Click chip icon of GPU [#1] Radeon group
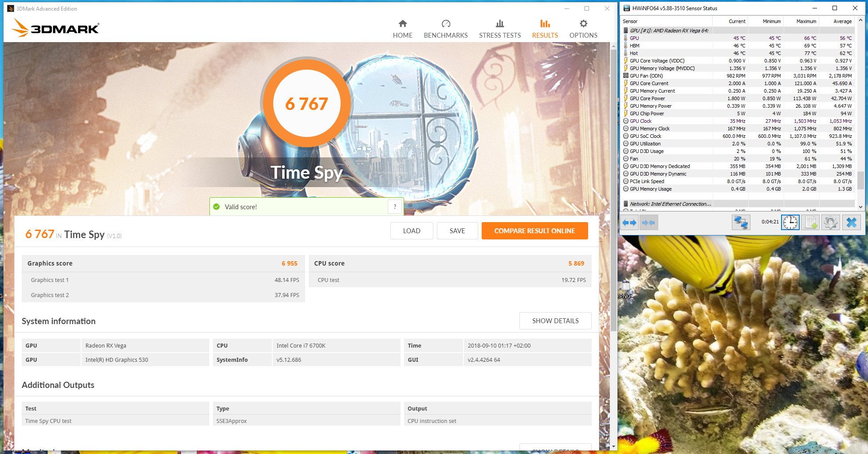This screenshot has height=454, width=868. [626, 31]
